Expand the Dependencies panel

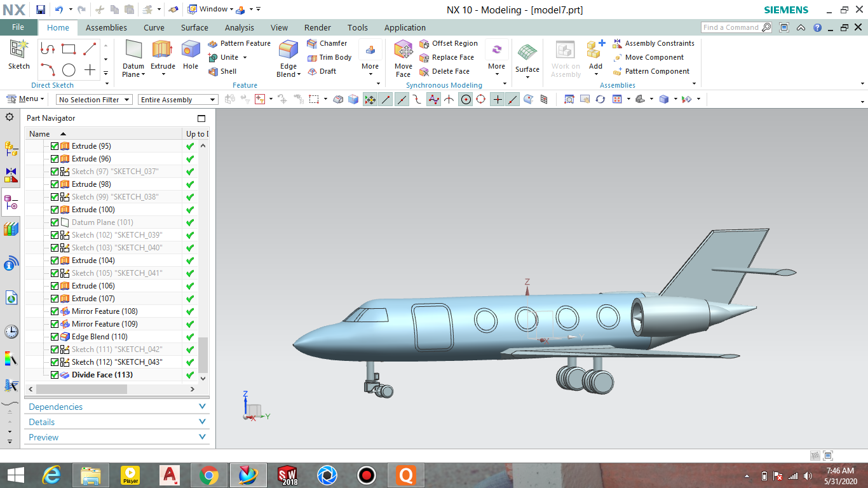coord(118,407)
